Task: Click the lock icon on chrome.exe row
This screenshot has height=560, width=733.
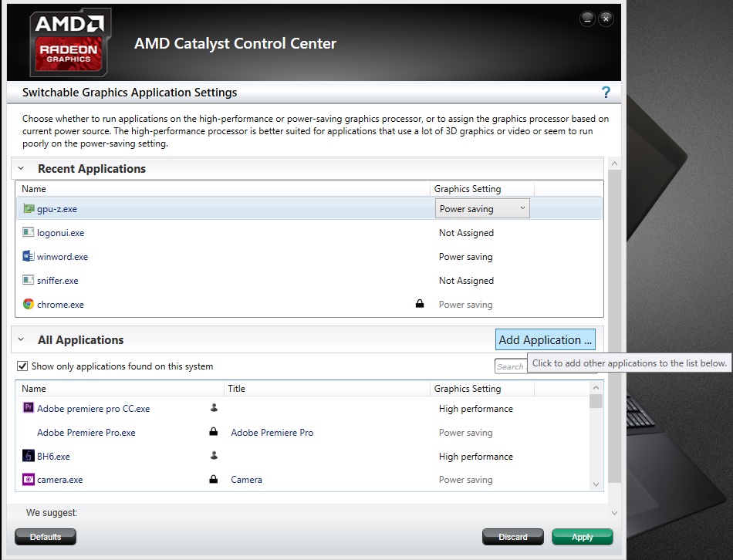Action: [x=420, y=303]
